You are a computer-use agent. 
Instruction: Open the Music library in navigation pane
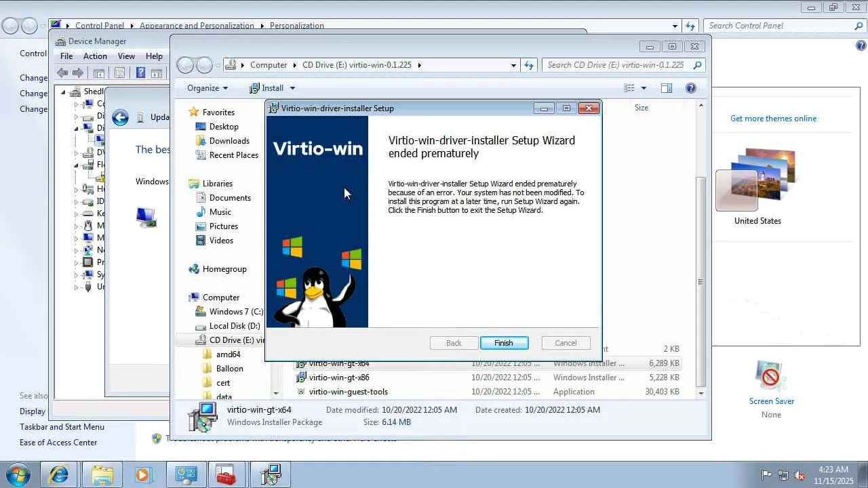[x=220, y=212]
